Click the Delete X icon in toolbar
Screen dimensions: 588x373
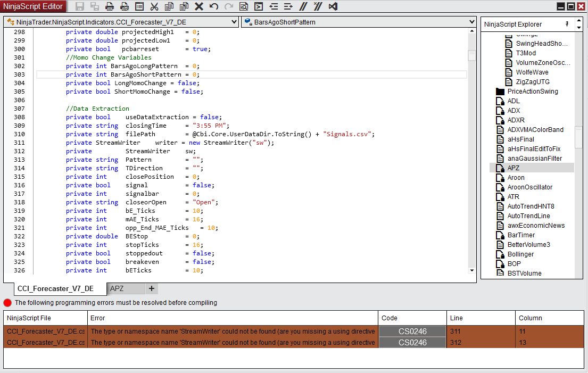[x=199, y=7]
